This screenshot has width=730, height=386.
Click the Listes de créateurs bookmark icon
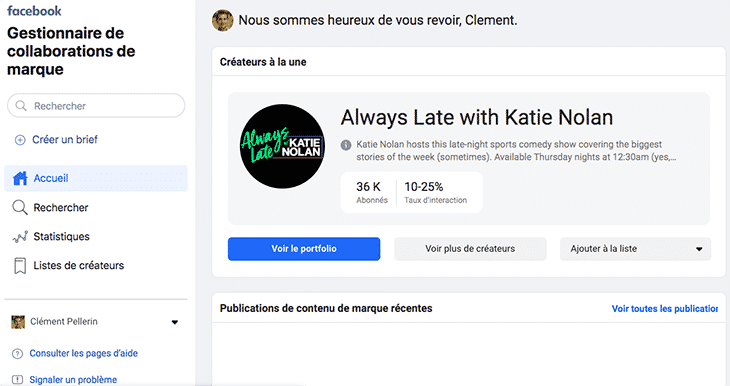click(20, 266)
